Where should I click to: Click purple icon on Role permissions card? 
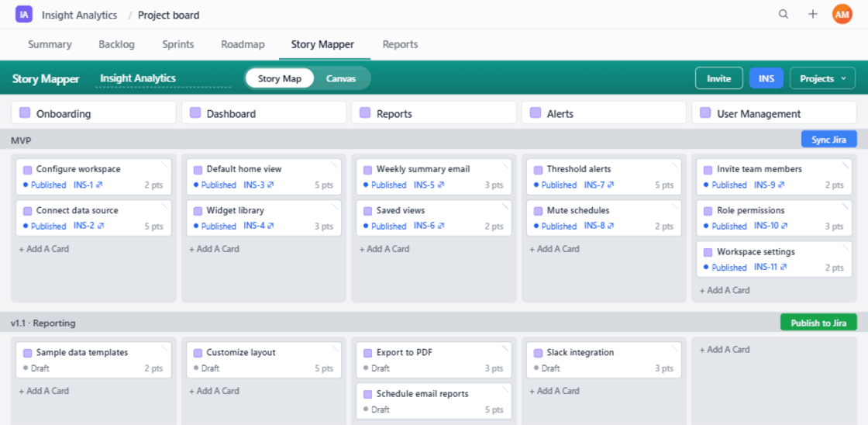click(x=708, y=211)
